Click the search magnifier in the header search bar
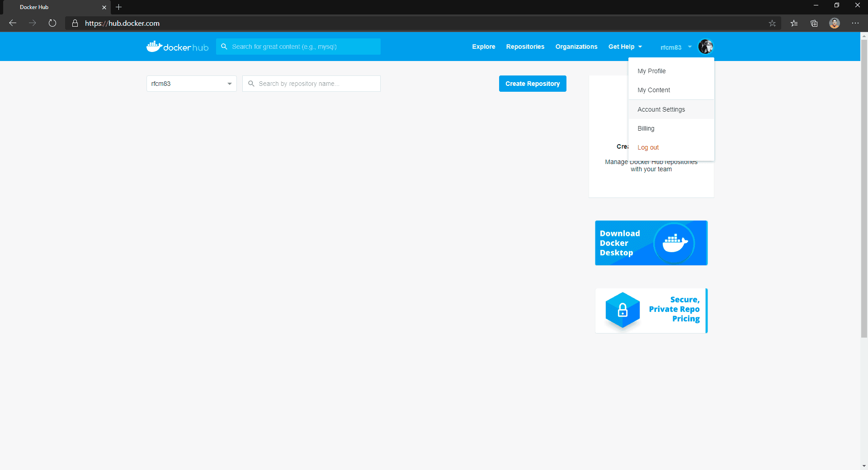868x470 pixels. pyautogui.click(x=224, y=47)
